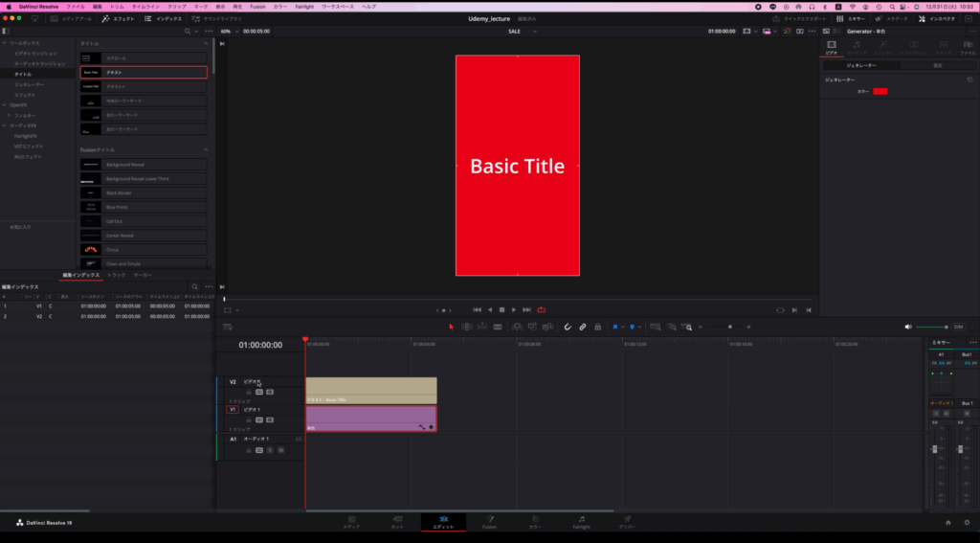Screen dimensions: 980x543
Task: Toggle the V1 track destination selector
Action: pyautogui.click(x=232, y=409)
